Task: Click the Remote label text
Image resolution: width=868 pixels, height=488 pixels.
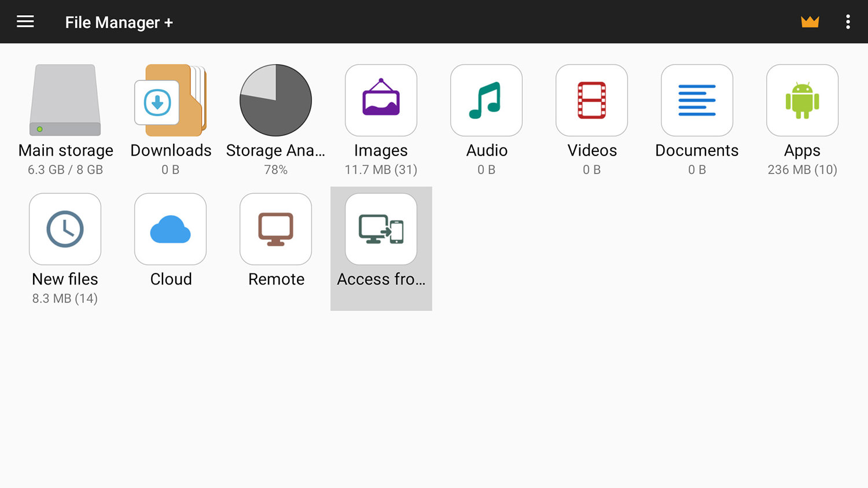Action: pyautogui.click(x=276, y=279)
